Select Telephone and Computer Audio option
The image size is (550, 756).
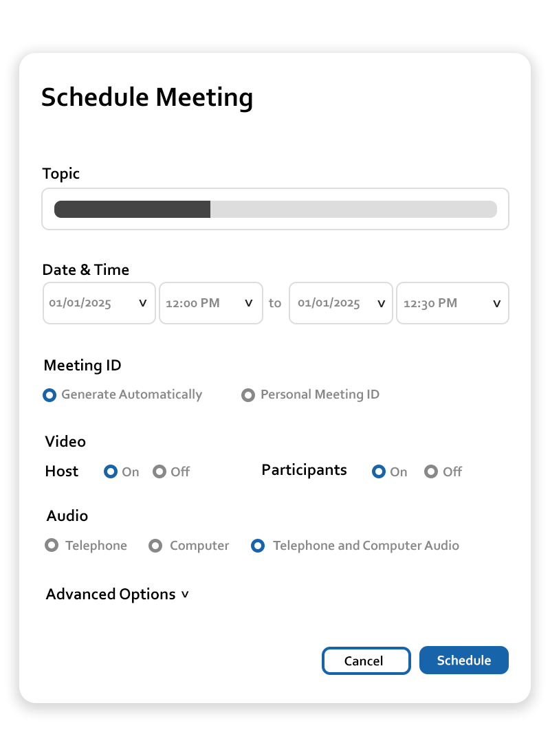[x=258, y=546]
